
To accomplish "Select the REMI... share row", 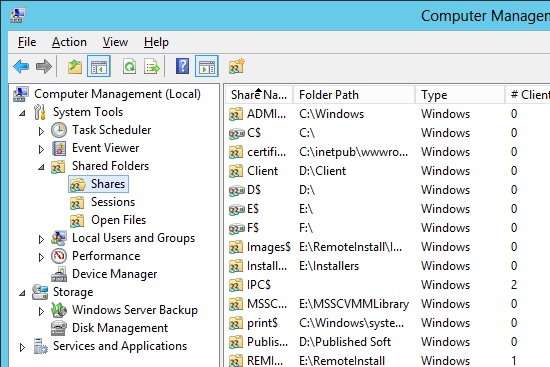I will pos(388,360).
